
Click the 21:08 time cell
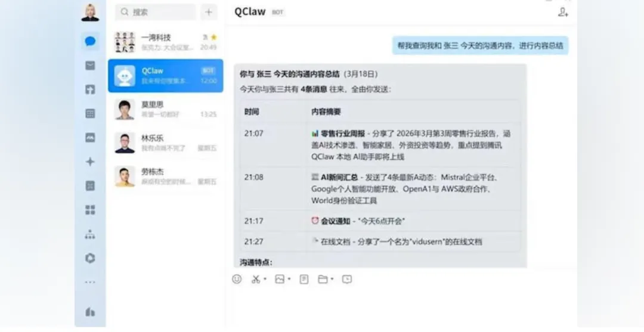254,177
